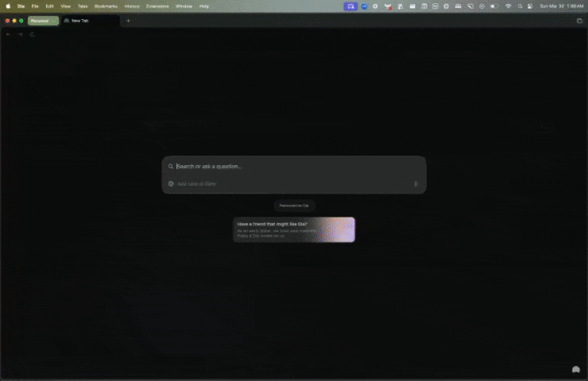Screen dimensions: 588x381
Task: Open the Tabs menu
Action: tap(83, 6)
